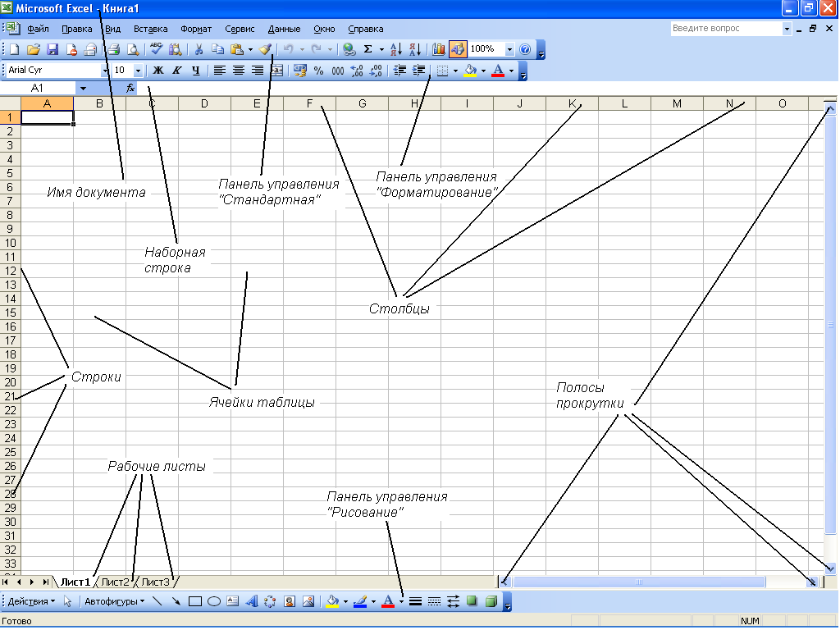The height and width of the screenshot is (630, 840).
Task: Toggle the Drawing toolbar button
Action: 458,49
